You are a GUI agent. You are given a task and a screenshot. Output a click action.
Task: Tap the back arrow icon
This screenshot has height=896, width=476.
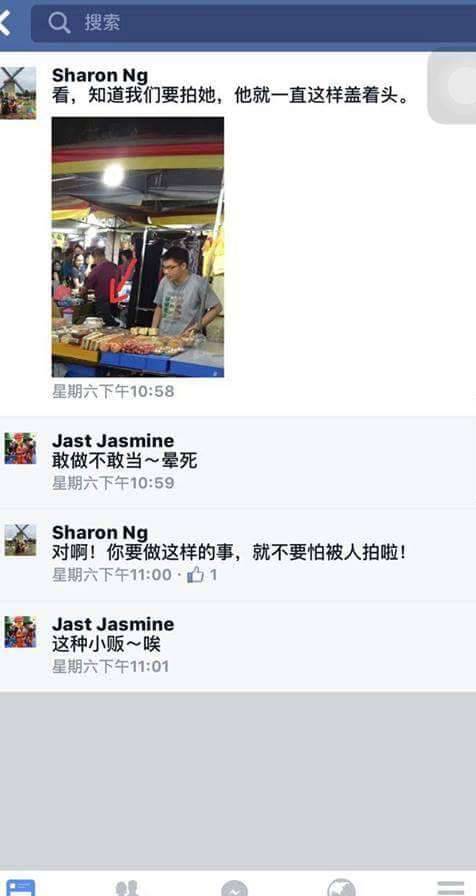pyautogui.click(x=5, y=23)
